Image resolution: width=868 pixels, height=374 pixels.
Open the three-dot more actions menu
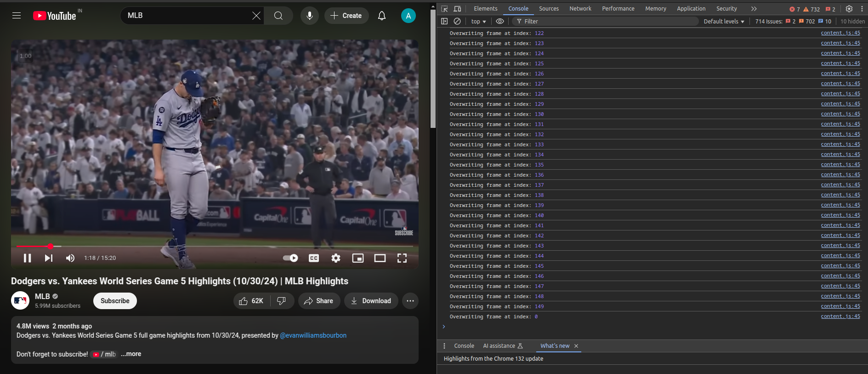[410, 301]
